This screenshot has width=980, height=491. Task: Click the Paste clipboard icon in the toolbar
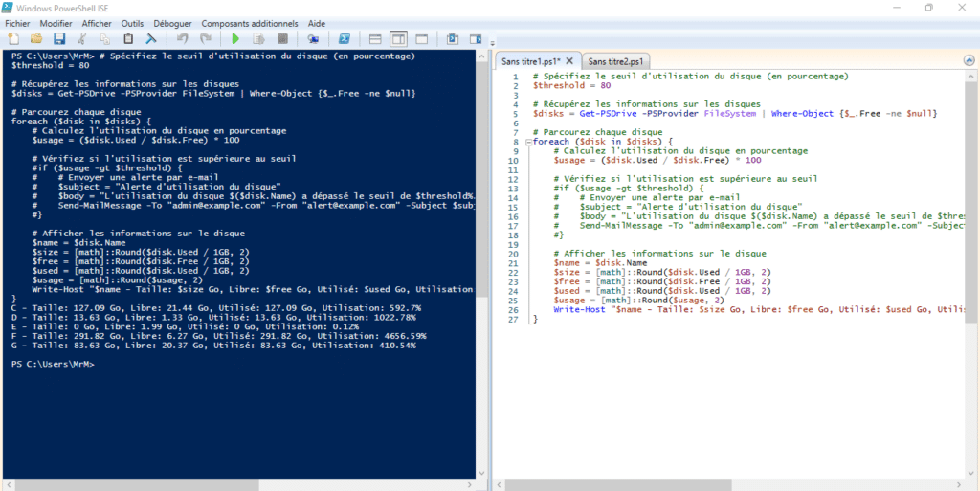click(128, 39)
